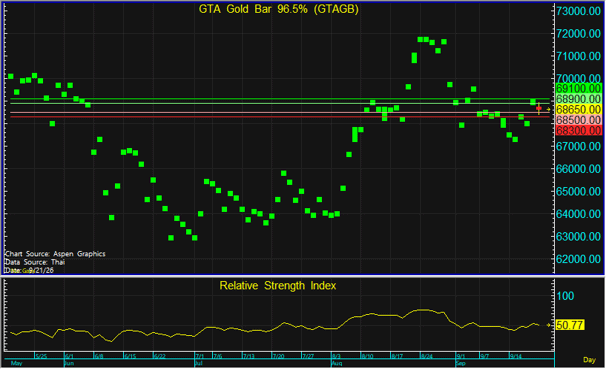
Task: Select the 63000.00 price axis label
Action: pos(579,236)
